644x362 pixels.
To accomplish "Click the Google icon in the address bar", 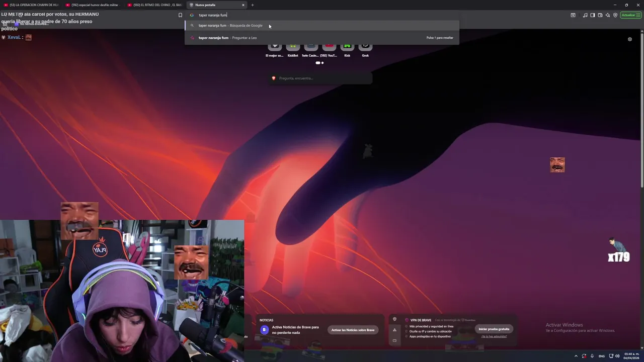I will pos(192,15).
